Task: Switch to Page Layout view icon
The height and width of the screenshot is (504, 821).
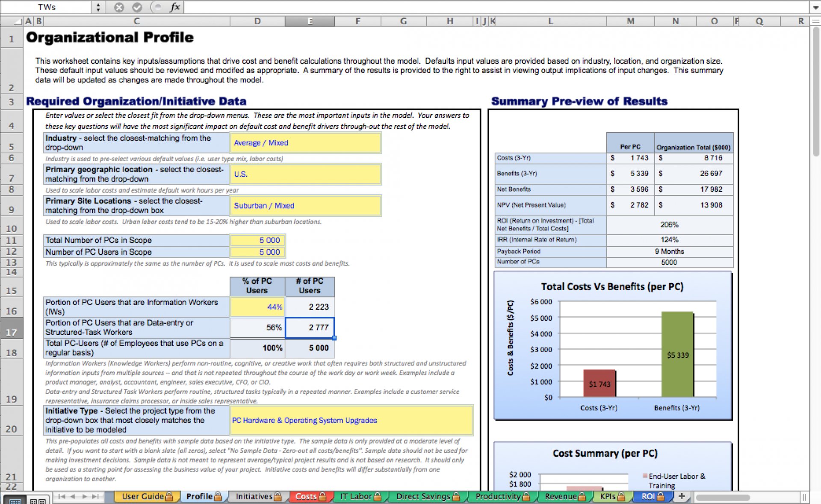Action: [x=38, y=500]
